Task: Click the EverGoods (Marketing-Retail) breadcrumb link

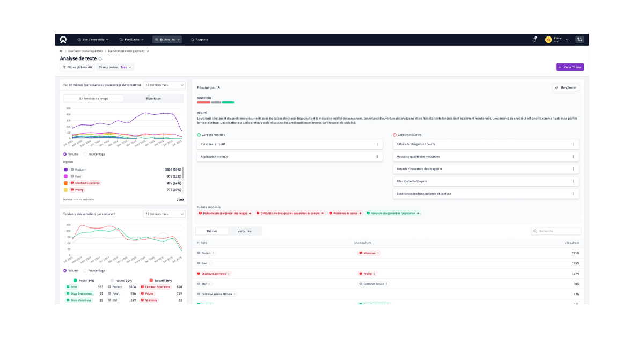Action: [85, 51]
